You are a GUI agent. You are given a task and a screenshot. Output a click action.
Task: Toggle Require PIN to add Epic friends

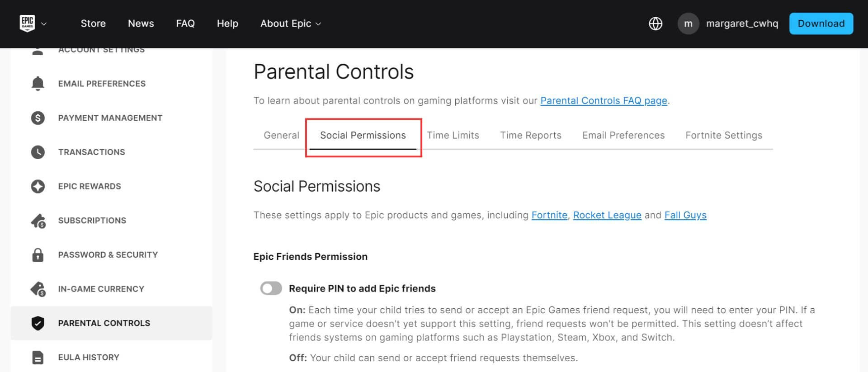[x=271, y=288]
